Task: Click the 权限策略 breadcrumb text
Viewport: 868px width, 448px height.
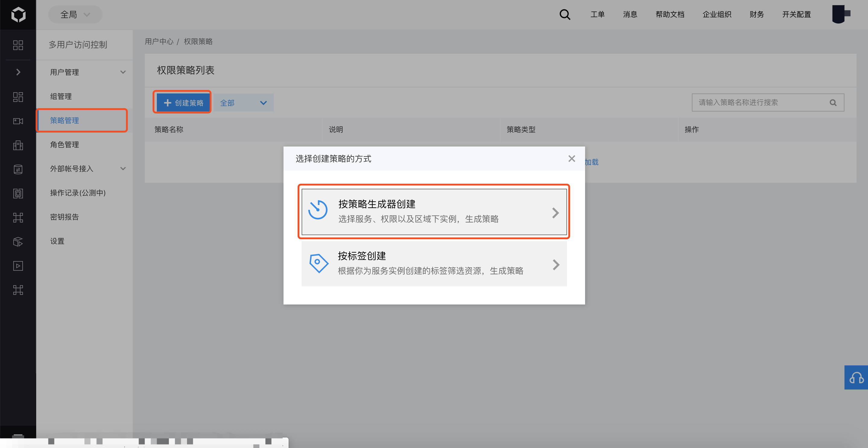Action: [x=198, y=41]
